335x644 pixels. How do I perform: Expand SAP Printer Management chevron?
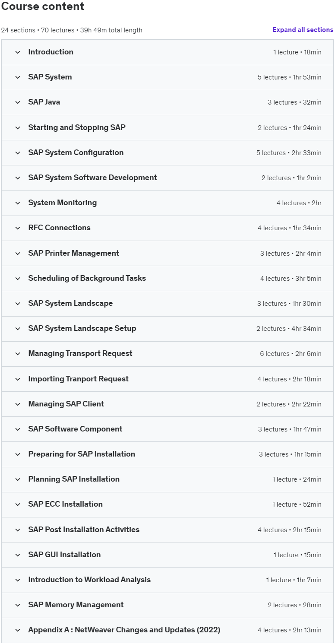coord(18,254)
